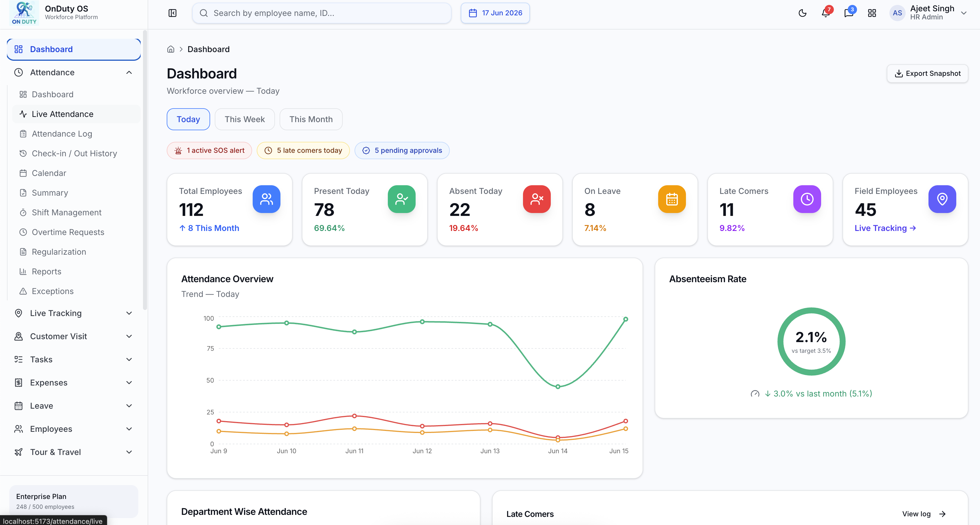980x525 pixels.
Task: Click the Live Tracking pin icon in sidebar
Action: pyautogui.click(x=18, y=313)
